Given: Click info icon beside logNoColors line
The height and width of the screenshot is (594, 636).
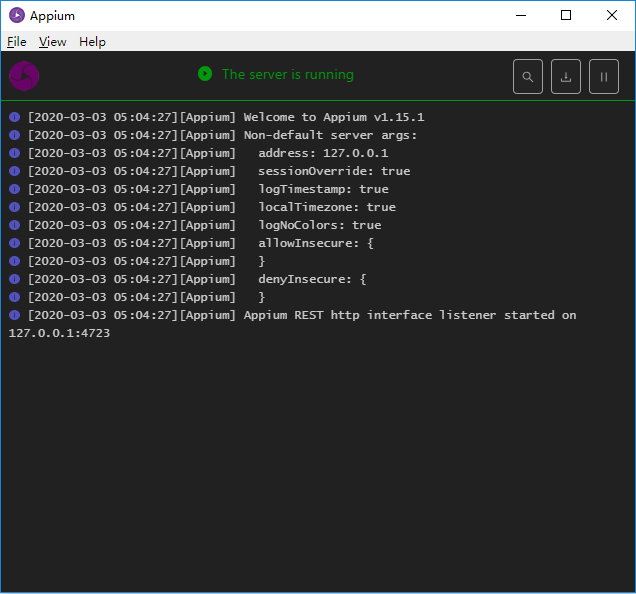Looking at the screenshot, I should (15, 225).
